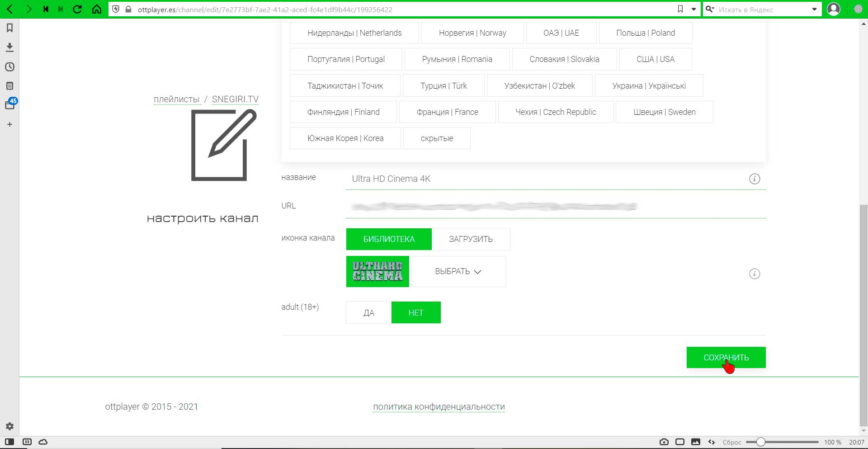The image size is (868, 449).
Task: Click info icon next to название field
Action: pyautogui.click(x=755, y=179)
